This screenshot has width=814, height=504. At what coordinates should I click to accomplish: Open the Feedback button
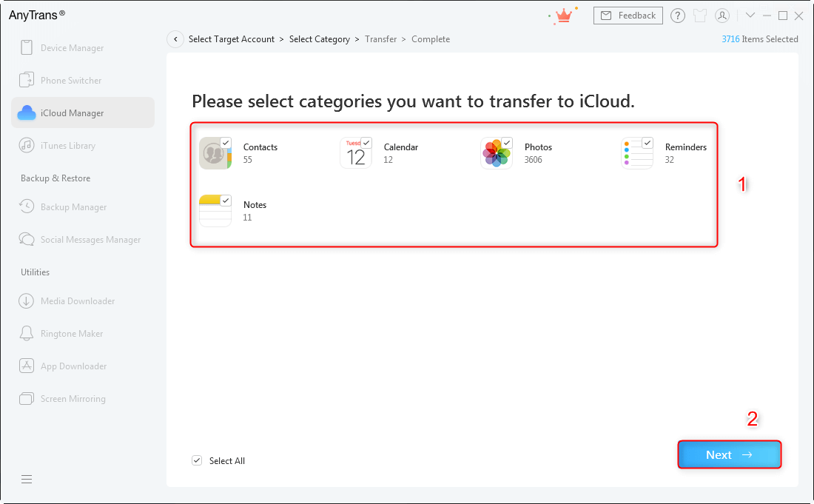(628, 16)
